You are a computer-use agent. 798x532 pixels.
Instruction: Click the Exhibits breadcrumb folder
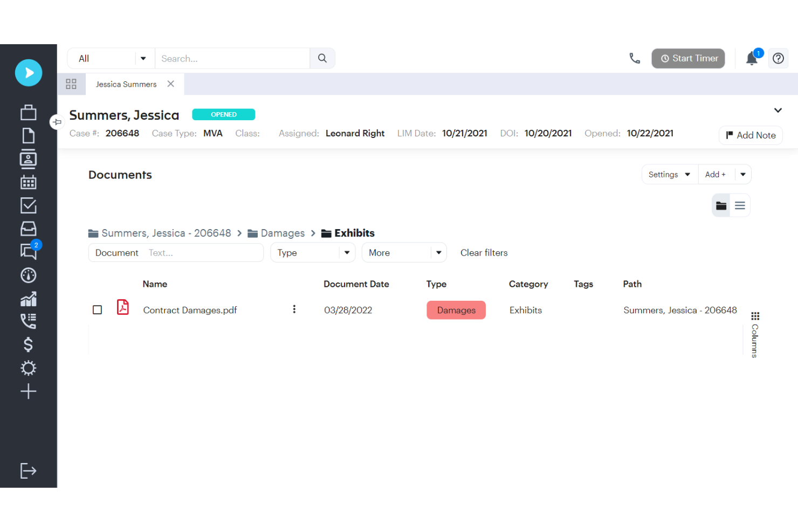pos(348,233)
